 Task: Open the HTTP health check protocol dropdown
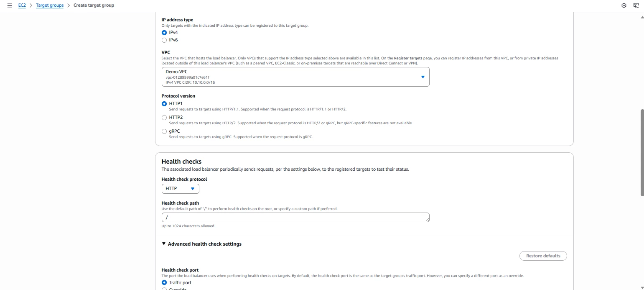181,189
